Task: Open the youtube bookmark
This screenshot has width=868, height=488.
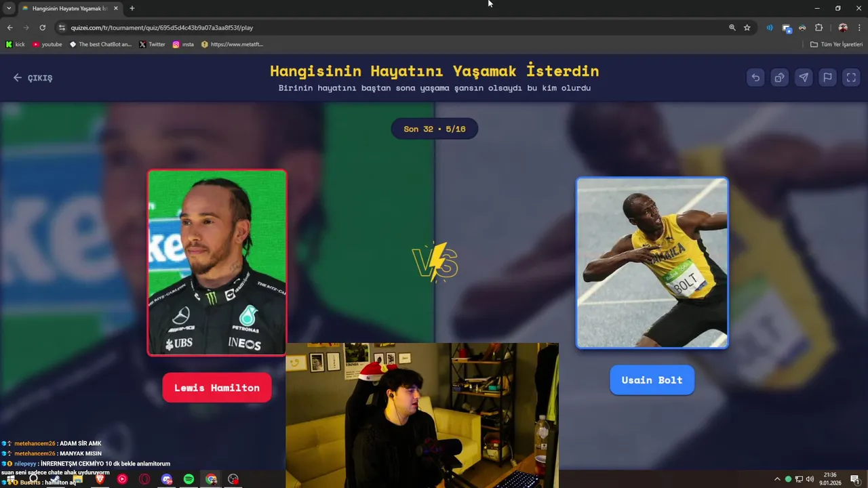Action: coord(47,44)
